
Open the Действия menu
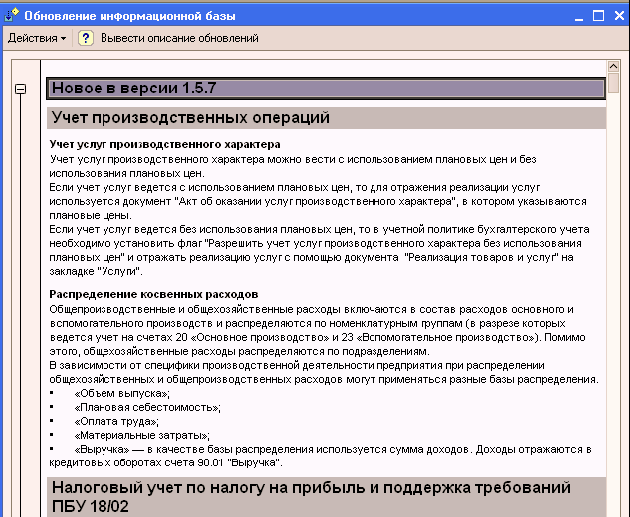[36, 38]
